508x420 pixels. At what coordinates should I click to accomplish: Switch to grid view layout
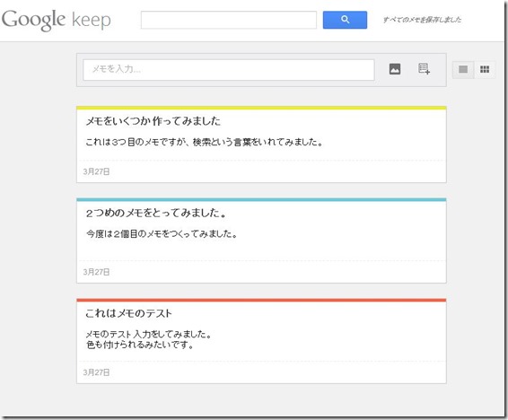pos(485,69)
